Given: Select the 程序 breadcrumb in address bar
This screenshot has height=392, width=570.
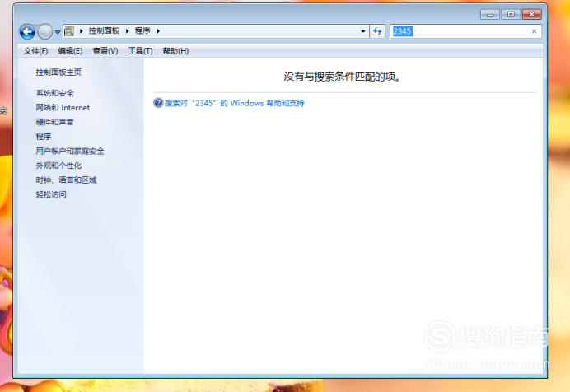Looking at the screenshot, I should (x=142, y=30).
